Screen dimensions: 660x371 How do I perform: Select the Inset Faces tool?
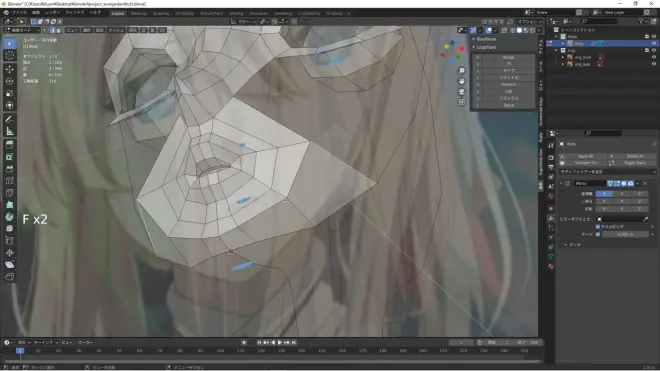tap(10, 157)
